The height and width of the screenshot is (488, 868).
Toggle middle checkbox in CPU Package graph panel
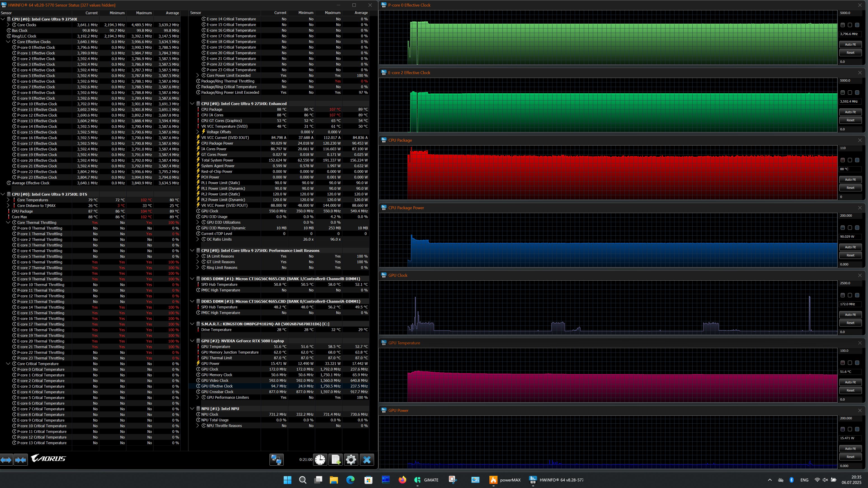point(850,160)
